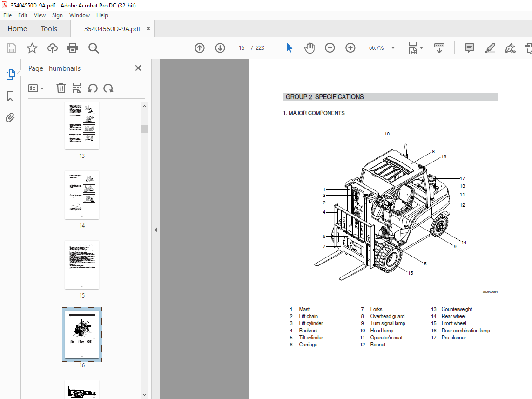Viewport: 532px width, 399px height.
Task: Open the File menu
Action: 7,15
